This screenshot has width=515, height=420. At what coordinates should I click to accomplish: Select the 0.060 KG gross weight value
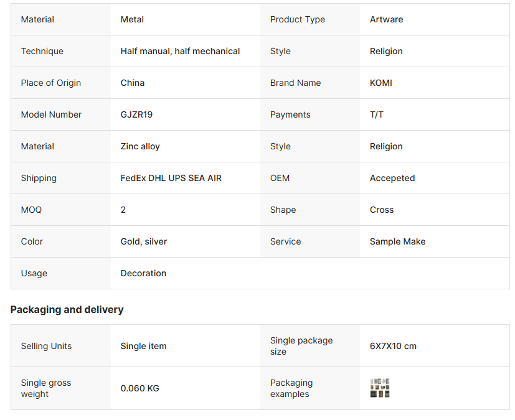(140, 388)
